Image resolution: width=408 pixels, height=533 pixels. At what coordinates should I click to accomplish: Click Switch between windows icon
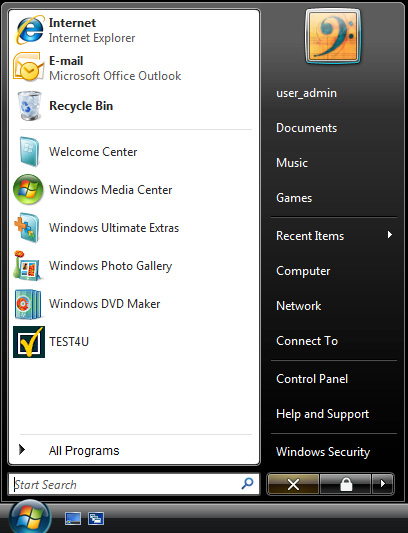96,519
